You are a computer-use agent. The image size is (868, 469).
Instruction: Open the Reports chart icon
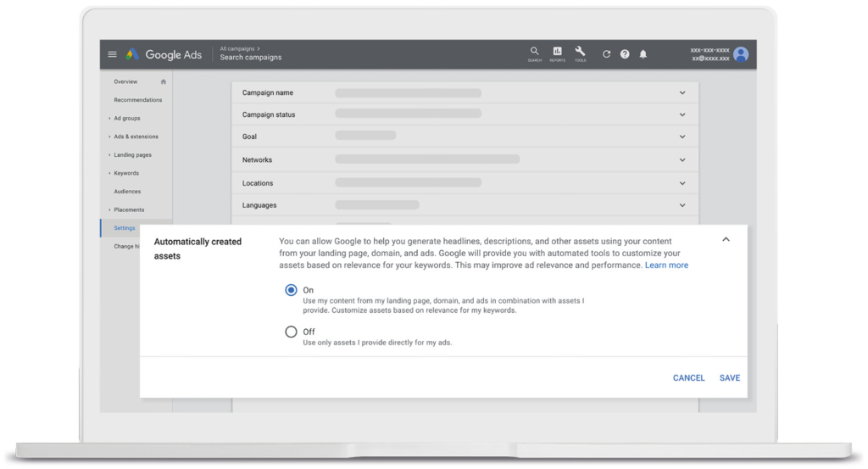(558, 53)
